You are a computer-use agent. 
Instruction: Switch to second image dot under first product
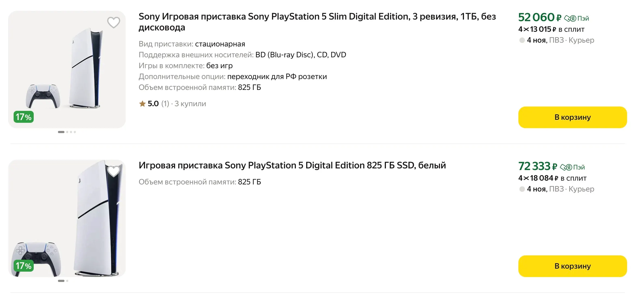point(67,132)
